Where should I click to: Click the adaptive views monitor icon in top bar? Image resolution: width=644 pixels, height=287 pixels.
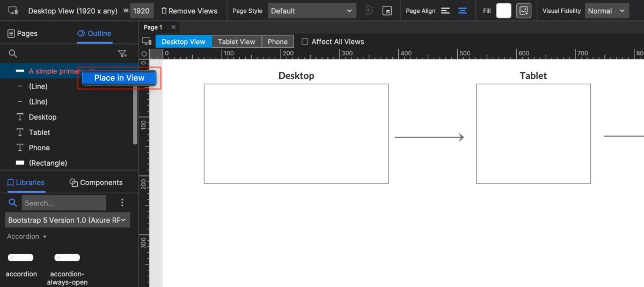(13, 11)
